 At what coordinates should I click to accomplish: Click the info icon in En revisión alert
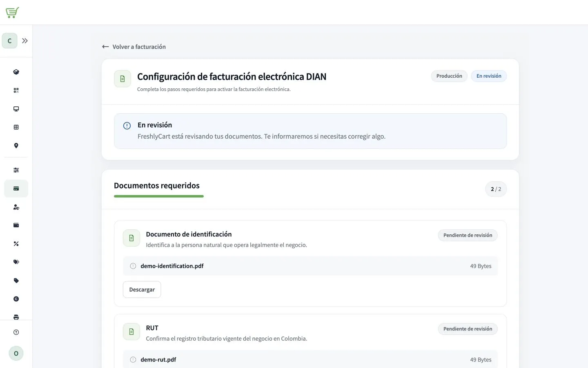pyautogui.click(x=127, y=126)
